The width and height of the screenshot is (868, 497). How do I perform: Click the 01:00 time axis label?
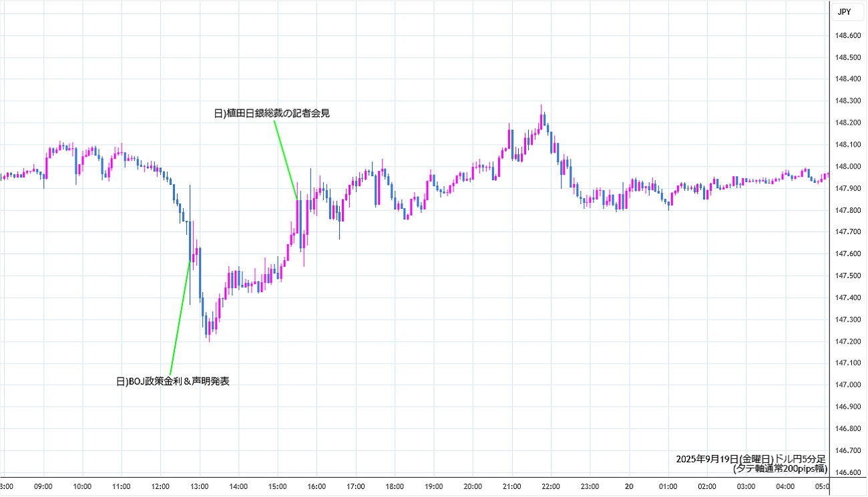668,486
